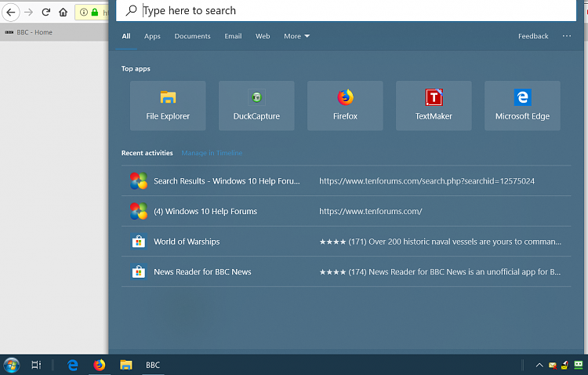Click the browser Back arrow button
This screenshot has height=375, width=588.
[11, 13]
